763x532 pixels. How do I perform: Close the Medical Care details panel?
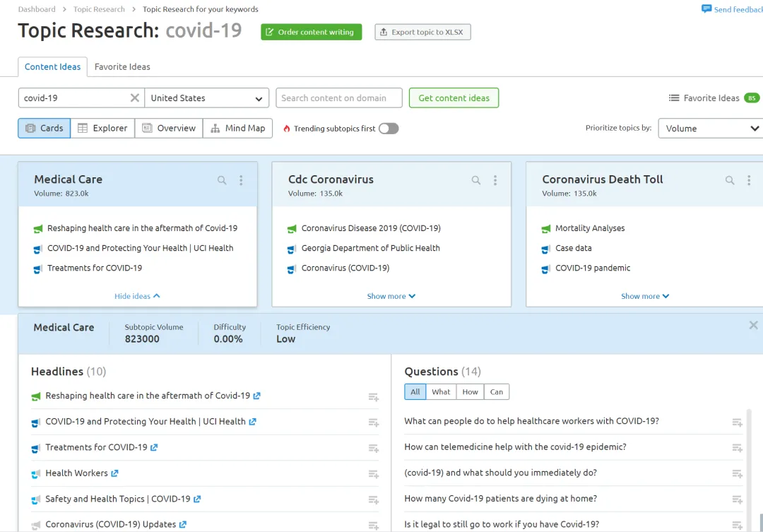(753, 325)
